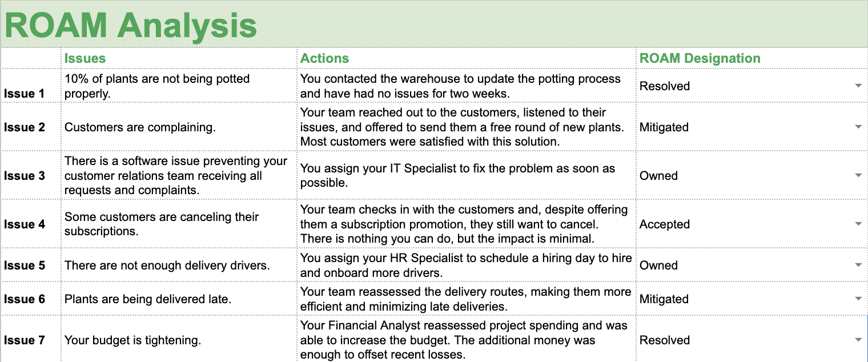Viewport: 868px width, 362px height.
Task: Select the 'Plants are being delivered late.' cell
Action: point(179,299)
